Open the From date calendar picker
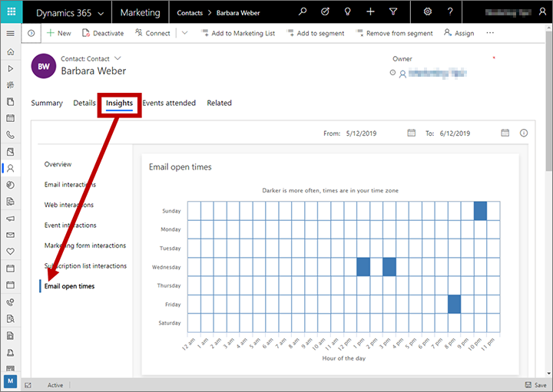This screenshot has height=392, width=553. point(411,133)
